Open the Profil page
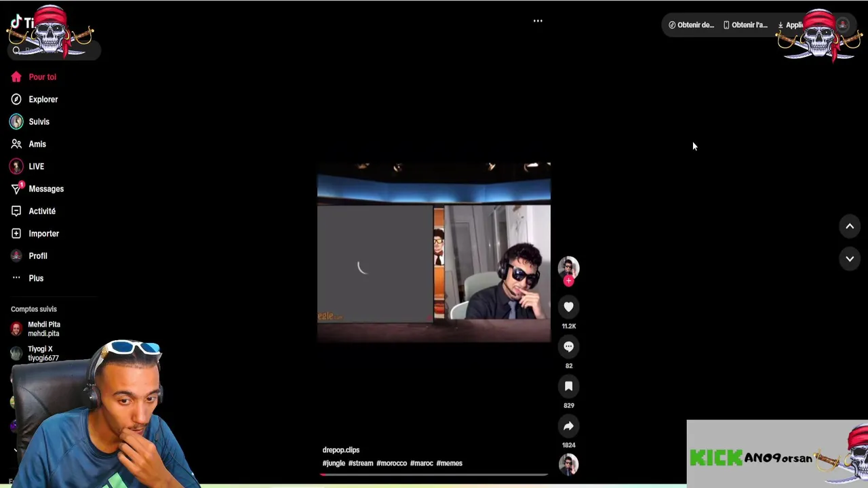Screen dimensions: 868x488 (29, 256)
